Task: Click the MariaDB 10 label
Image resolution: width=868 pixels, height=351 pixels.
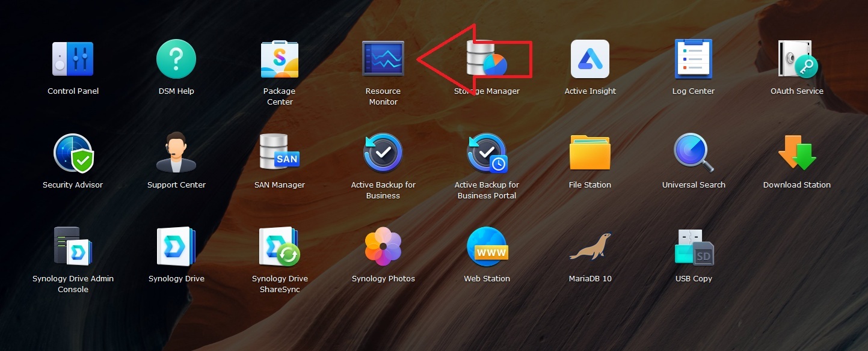Action: tap(590, 279)
